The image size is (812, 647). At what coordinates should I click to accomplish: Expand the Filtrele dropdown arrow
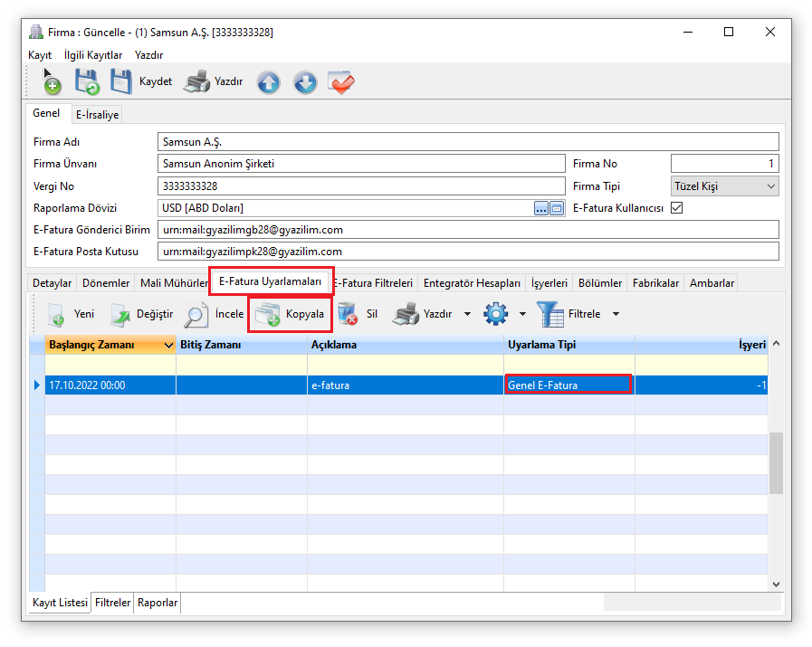616,314
